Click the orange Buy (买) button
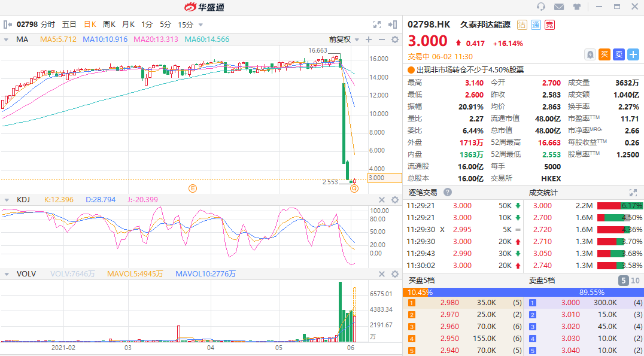This screenshot has height=356, width=644. [604, 54]
